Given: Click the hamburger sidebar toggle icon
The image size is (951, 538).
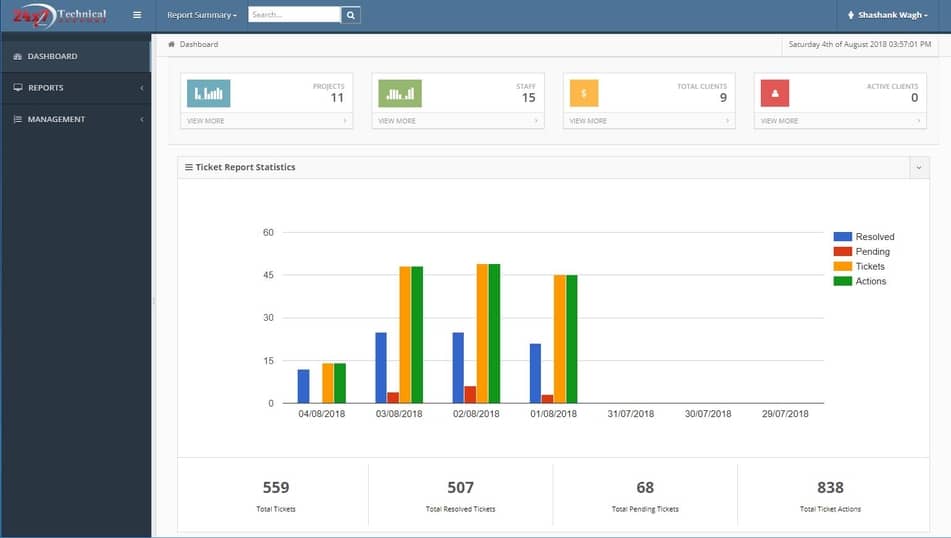Looking at the screenshot, I should pyautogui.click(x=137, y=15).
